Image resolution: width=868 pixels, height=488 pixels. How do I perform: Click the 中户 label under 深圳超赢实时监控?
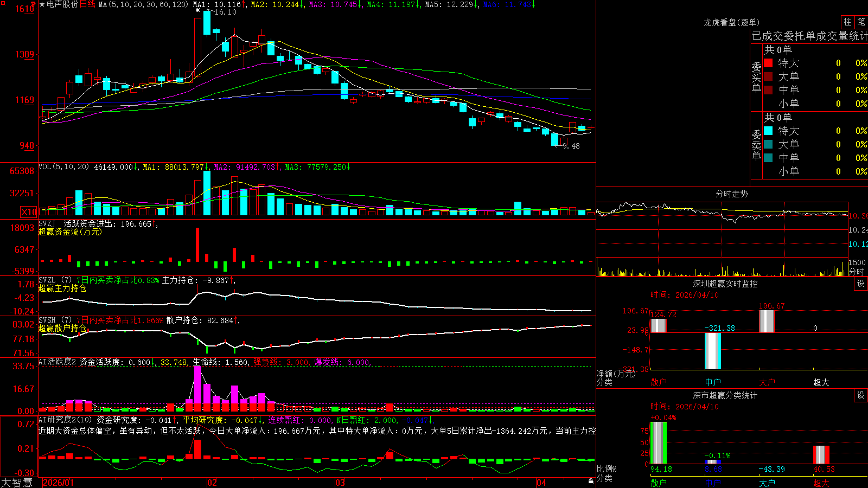click(713, 382)
